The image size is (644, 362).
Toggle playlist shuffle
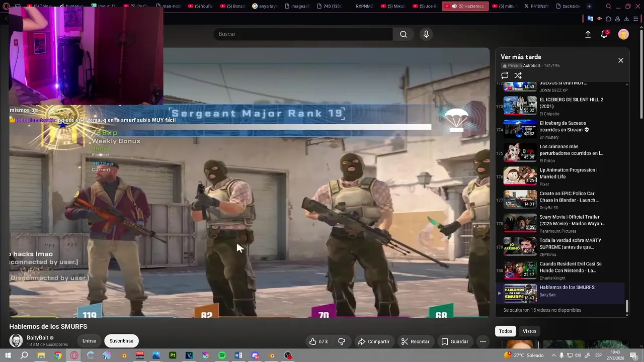pos(518,75)
